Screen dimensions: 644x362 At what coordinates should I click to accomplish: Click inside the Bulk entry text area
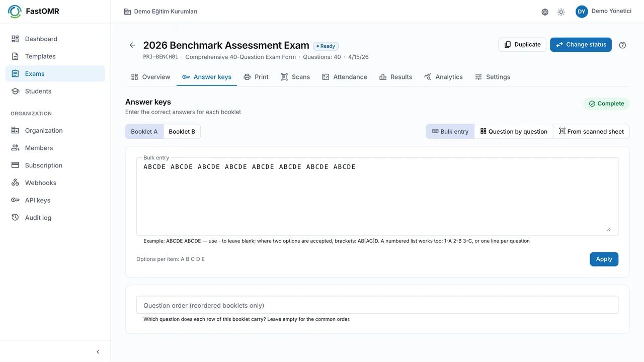[x=377, y=197]
